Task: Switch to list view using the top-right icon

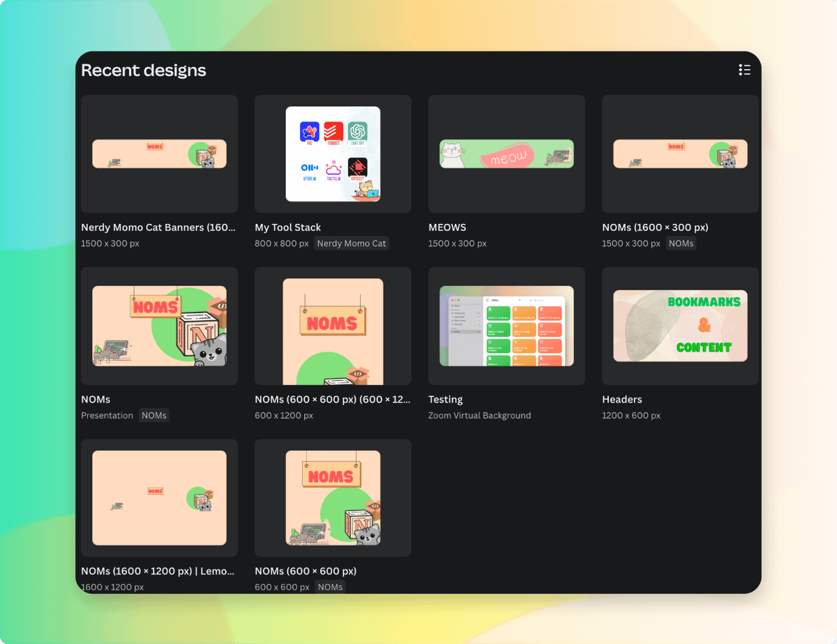Action: coord(744,70)
